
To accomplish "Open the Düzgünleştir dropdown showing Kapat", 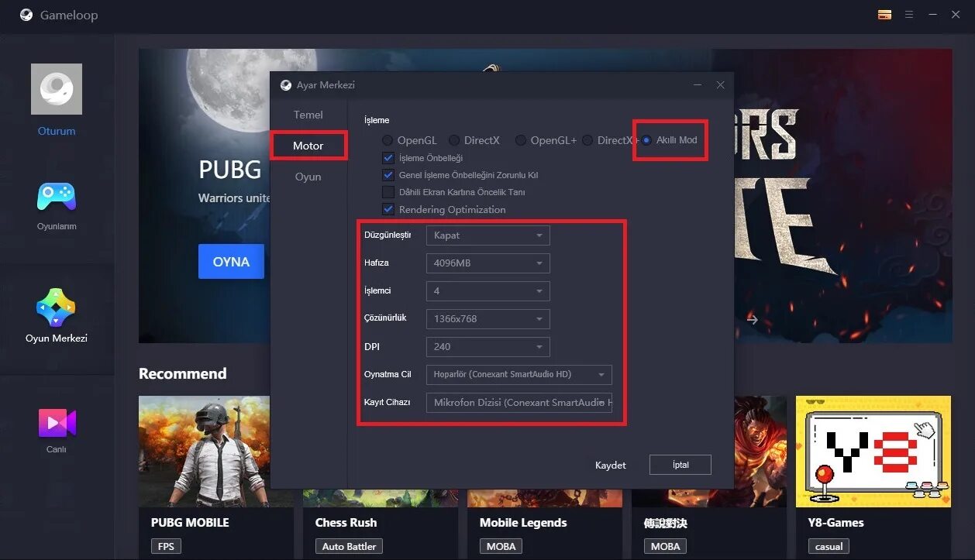I will click(488, 235).
